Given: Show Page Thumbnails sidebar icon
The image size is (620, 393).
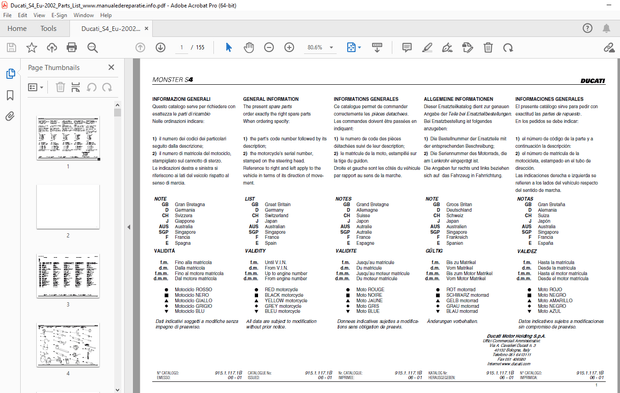Looking at the screenshot, I should pyautogui.click(x=10, y=74).
